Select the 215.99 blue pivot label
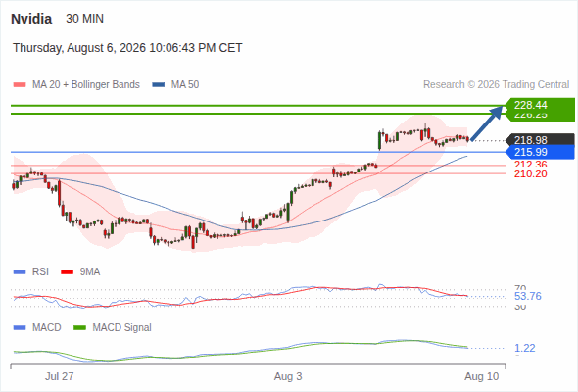 [540, 152]
